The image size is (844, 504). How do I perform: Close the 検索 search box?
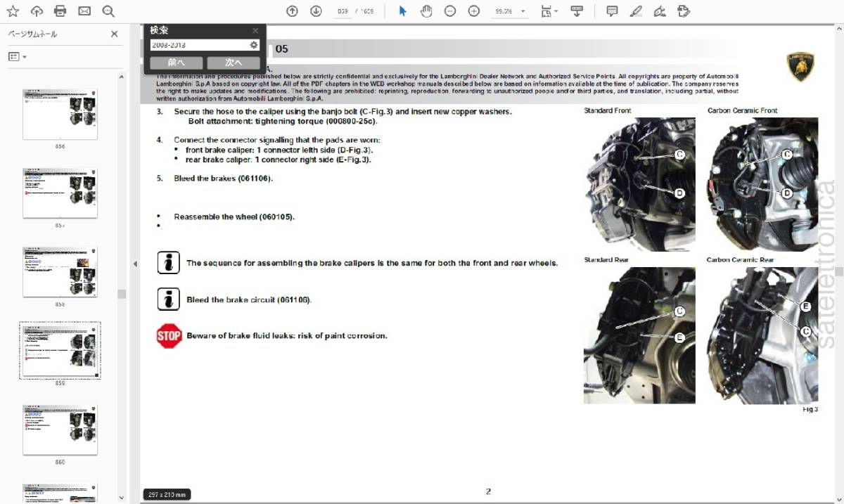[255, 30]
